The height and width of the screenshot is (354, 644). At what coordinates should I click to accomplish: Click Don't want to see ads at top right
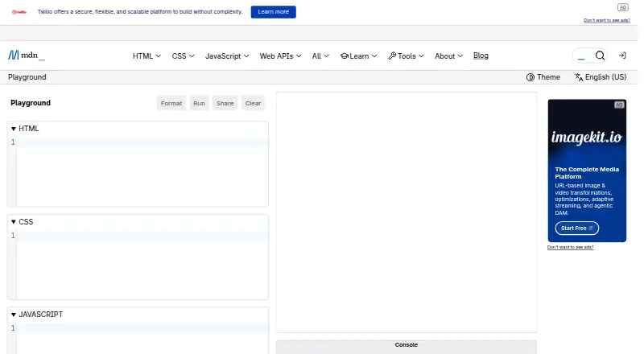(x=607, y=21)
